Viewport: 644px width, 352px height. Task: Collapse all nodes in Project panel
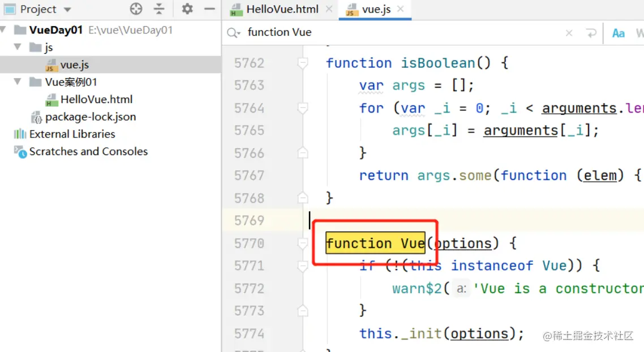(x=159, y=8)
